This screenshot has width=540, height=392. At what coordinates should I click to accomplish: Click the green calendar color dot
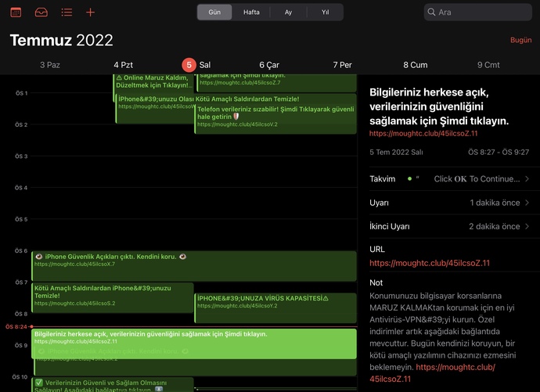coord(409,179)
